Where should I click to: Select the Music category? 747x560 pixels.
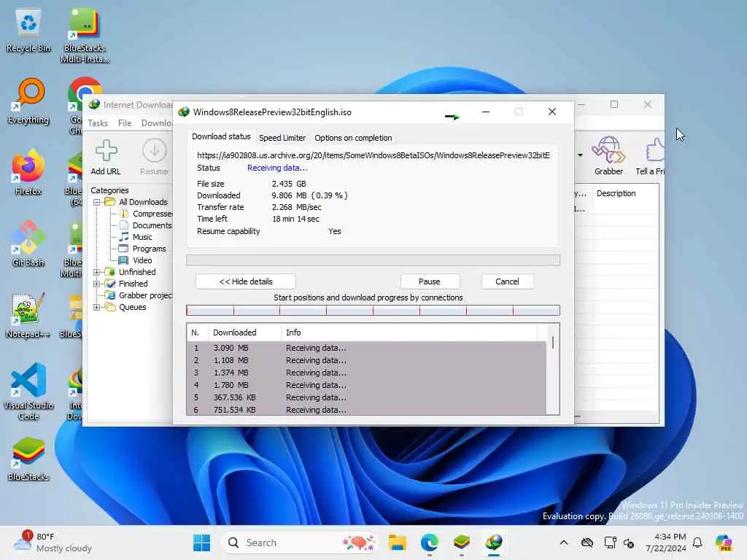tap(142, 237)
